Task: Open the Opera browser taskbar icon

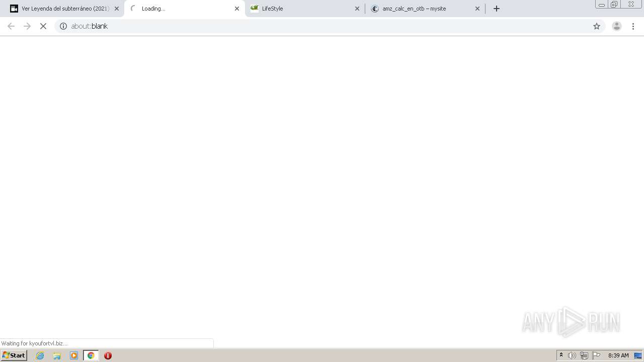Action: (108, 355)
